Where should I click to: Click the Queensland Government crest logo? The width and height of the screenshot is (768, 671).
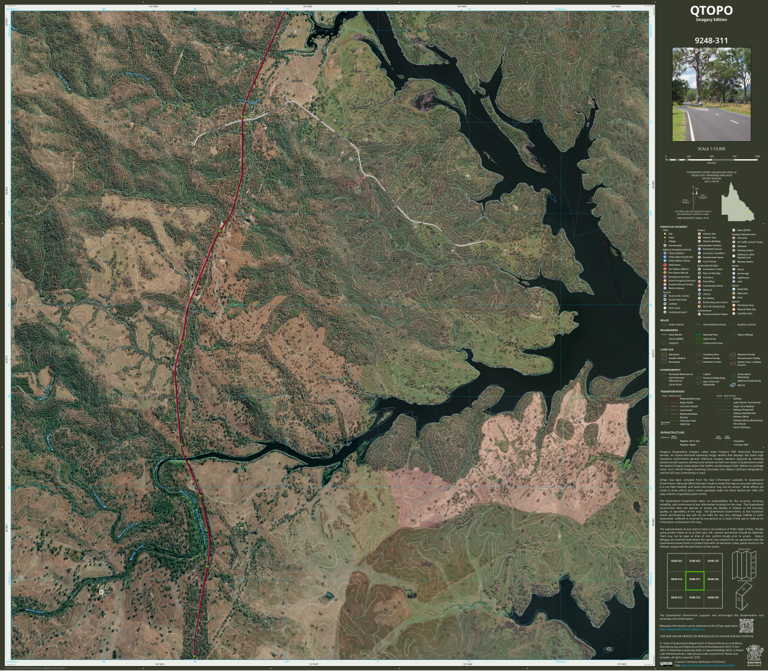tap(753, 654)
